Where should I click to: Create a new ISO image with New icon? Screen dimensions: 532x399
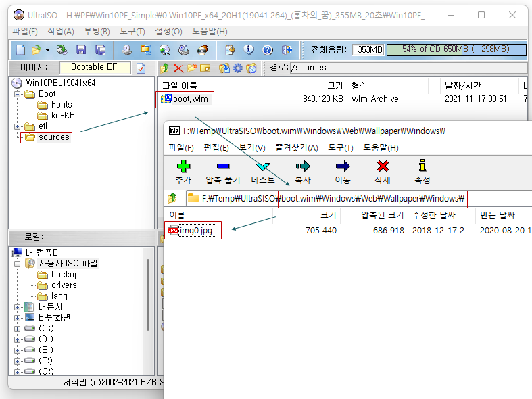point(21,50)
